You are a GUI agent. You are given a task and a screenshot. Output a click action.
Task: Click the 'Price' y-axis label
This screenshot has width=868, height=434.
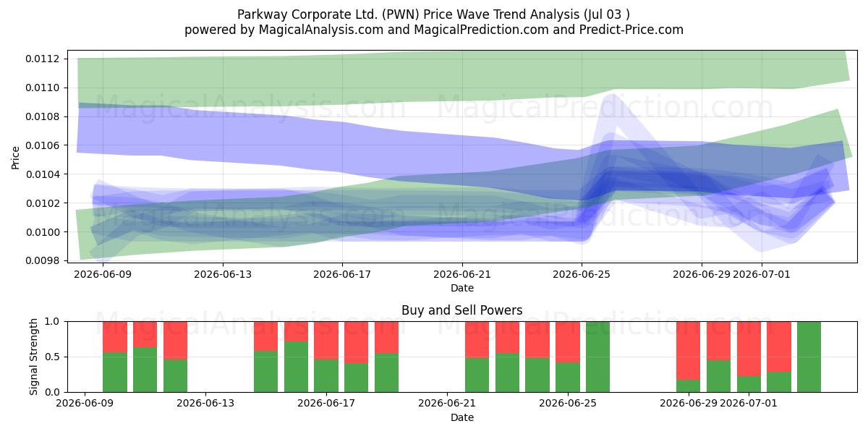(16, 157)
